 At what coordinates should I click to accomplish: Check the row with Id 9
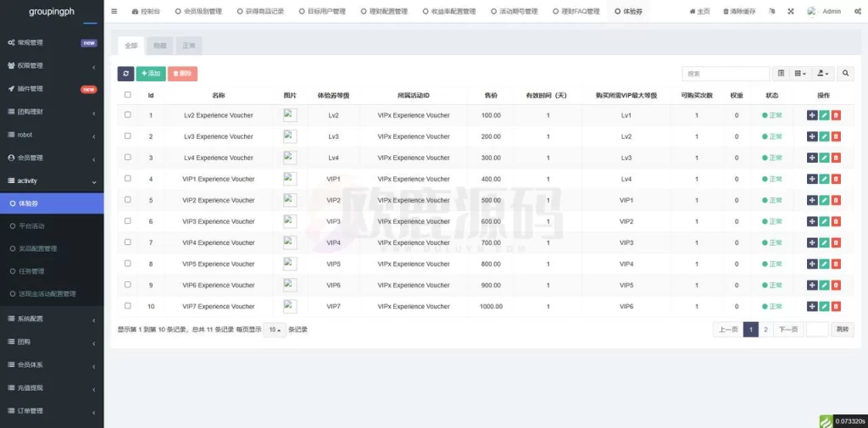(x=128, y=285)
